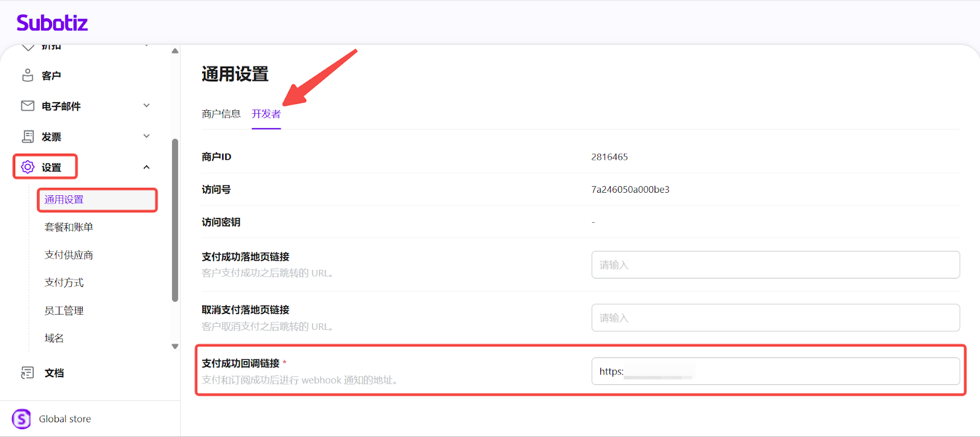Open 通用设置 in the sidebar
Screen dimensions: 980x437
64,200
